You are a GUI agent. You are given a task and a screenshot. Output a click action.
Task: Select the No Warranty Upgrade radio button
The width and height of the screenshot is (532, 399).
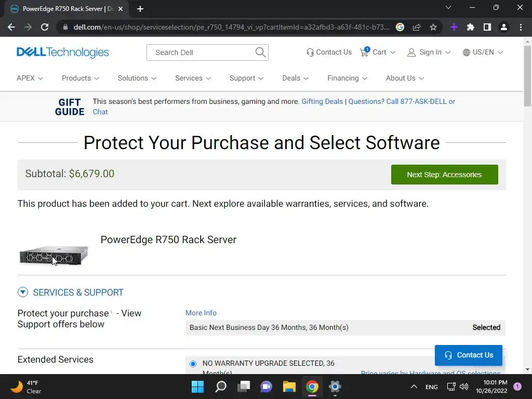pos(193,364)
